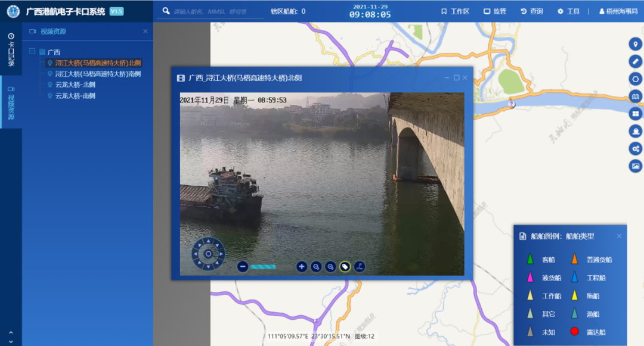Activate the hexagon area tool

click(636, 79)
